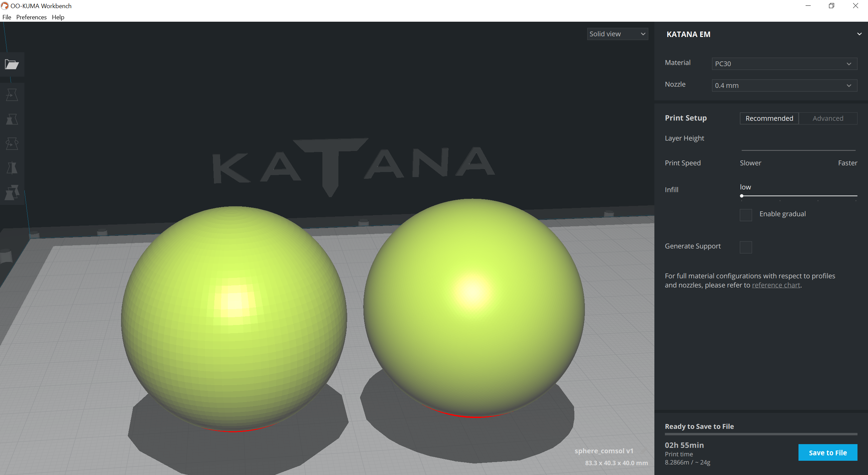
Task: Select the left faceted sphere model
Action: [x=234, y=319]
